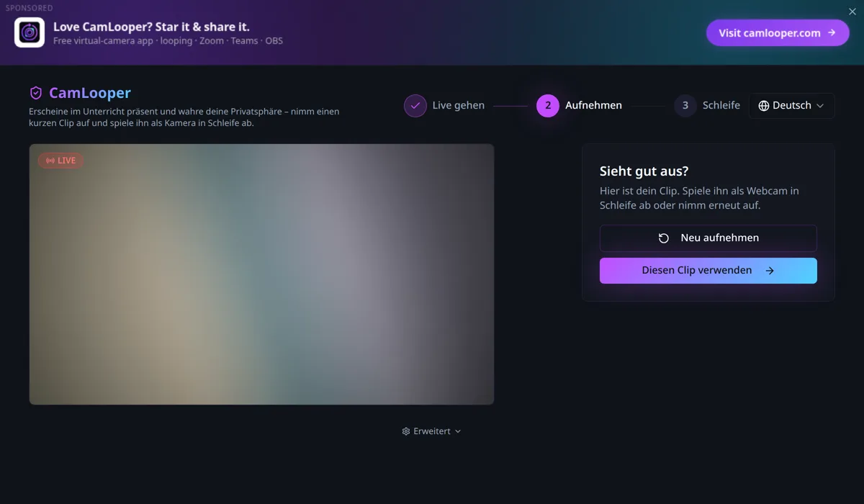
Task: Click the CamLooper app icon in sponsored banner
Action: point(30,32)
